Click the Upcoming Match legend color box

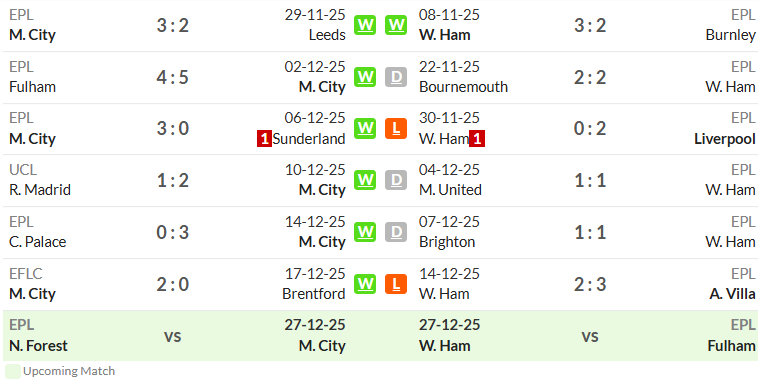tap(13, 371)
